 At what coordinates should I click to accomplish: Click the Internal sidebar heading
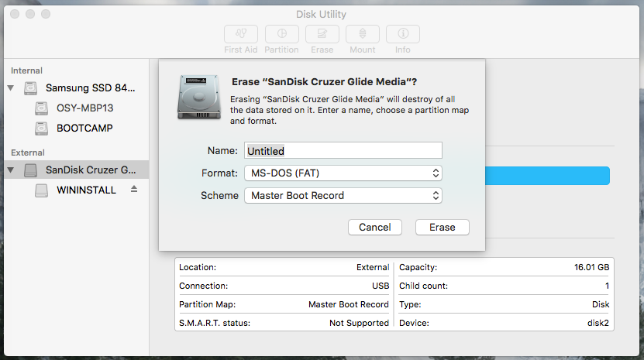click(26, 70)
